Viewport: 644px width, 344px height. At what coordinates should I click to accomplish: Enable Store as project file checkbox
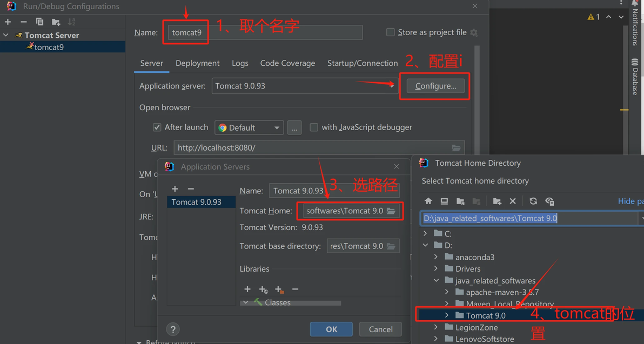click(x=391, y=32)
